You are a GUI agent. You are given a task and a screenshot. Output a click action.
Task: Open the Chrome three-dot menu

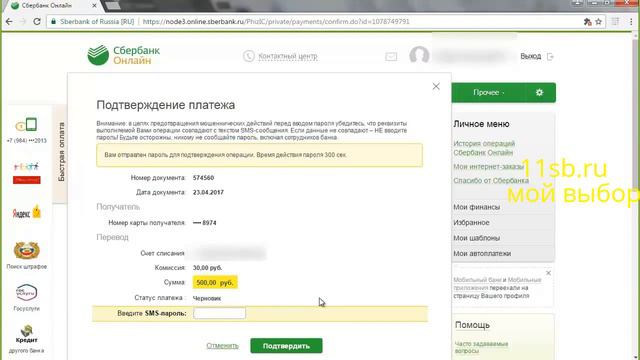tap(631, 22)
